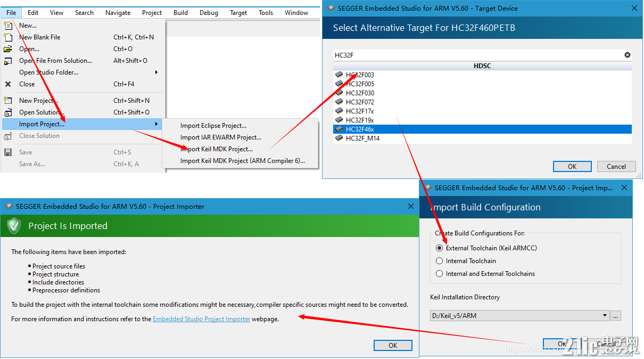Browse Keil directory with ellipsis button
The image size is (644, 359).
[615, 315]
